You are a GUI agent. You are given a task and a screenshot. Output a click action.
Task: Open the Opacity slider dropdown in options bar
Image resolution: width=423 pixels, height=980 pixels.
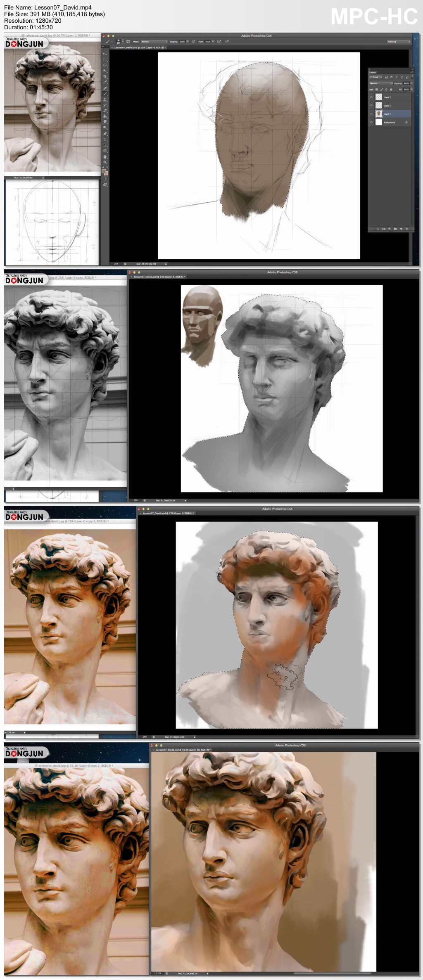(188, 42)
